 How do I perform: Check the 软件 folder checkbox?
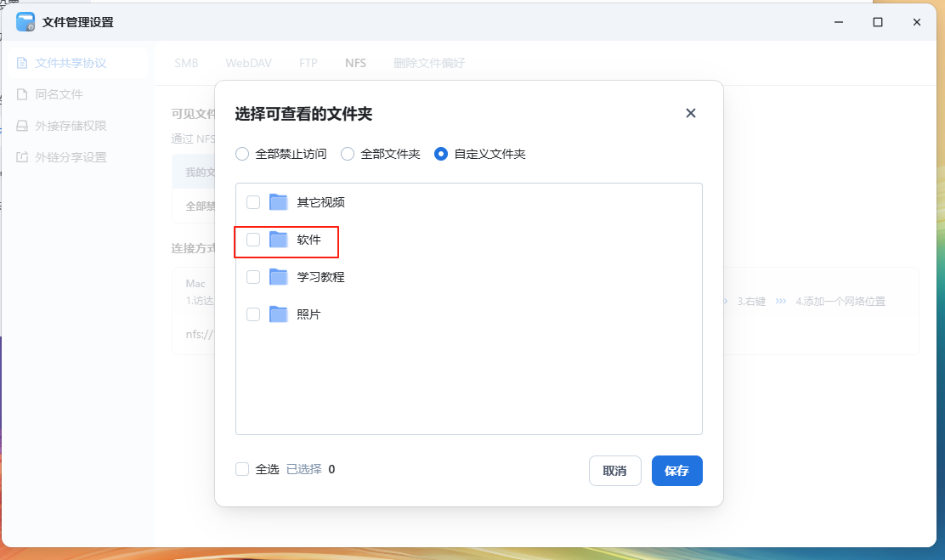click(253, 240)
